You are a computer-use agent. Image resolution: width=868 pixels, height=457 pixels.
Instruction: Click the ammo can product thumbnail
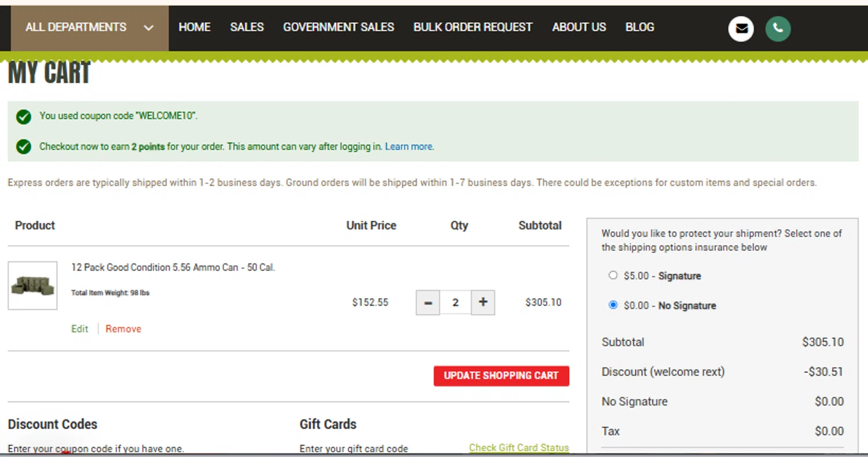click(32, 286)
